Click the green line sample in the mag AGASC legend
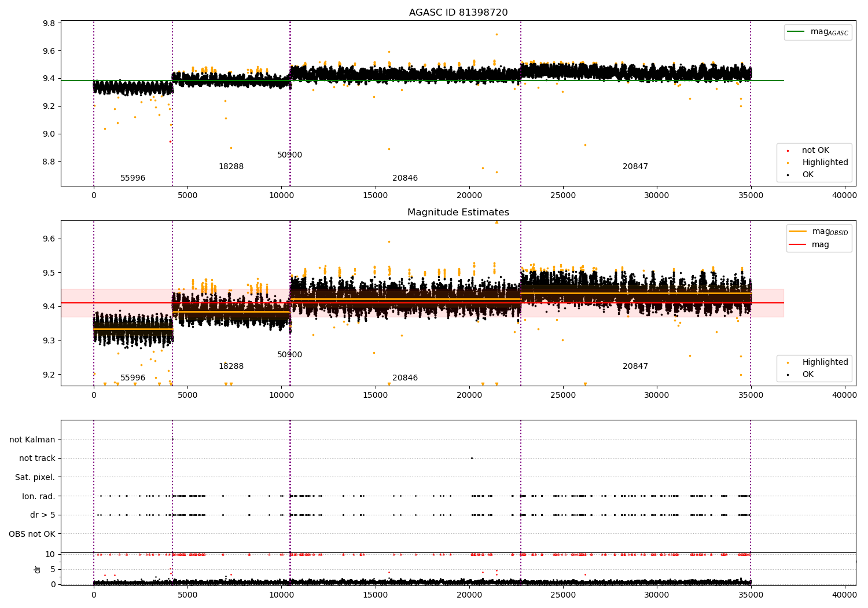This screenshot has width=868, height=608. tap(797, 32)
